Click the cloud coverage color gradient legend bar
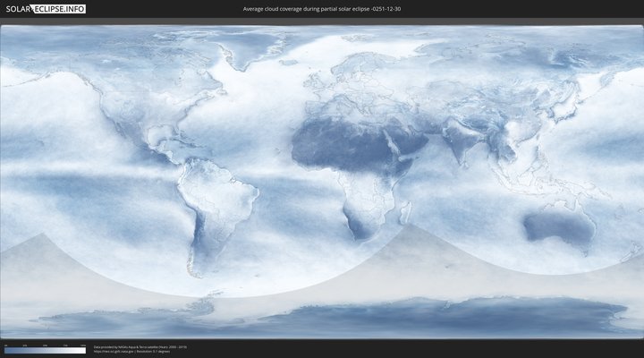Image resolution: width=644 pixels, height=358 pixels. point(45,351)
